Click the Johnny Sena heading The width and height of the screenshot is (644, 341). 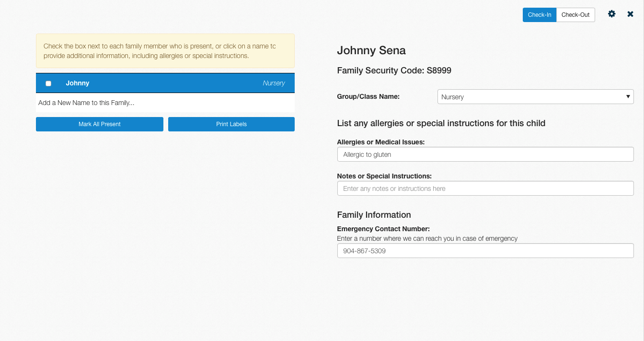(371, 50)
